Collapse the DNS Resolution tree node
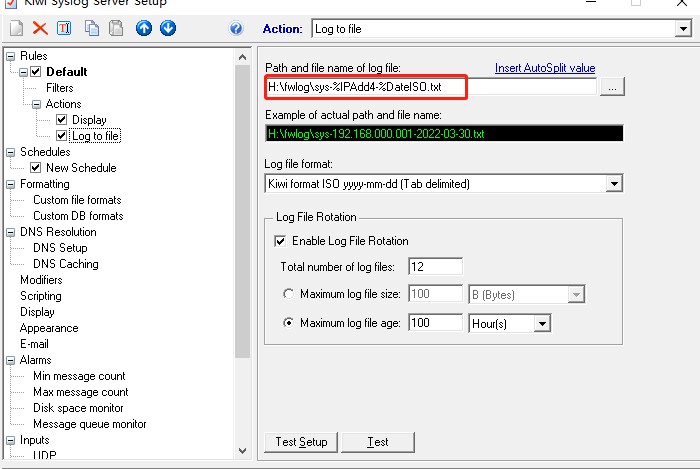Image resolution: width=700 pixels, height=469 pixels. pyautogui.click(x=11, y=232)
